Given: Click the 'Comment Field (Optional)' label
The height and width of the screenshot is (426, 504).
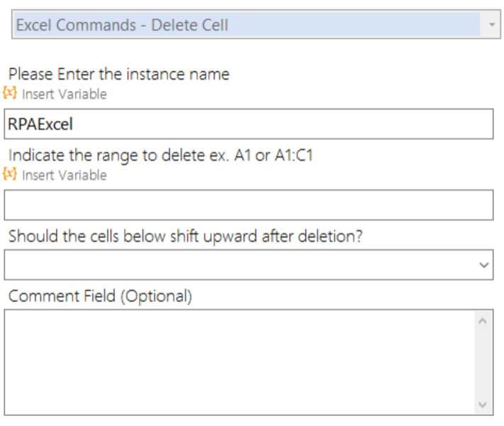Looking at the screenshot, I should [100, 296].
